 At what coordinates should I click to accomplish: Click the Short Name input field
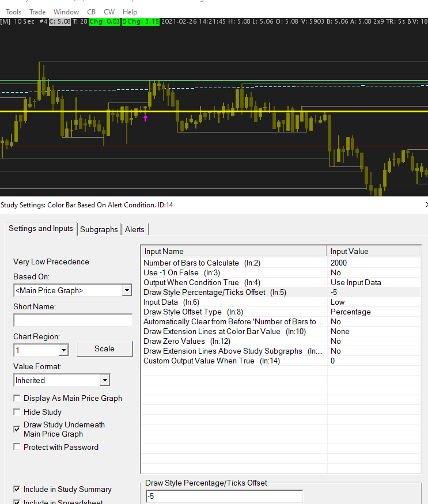[73, 320]
